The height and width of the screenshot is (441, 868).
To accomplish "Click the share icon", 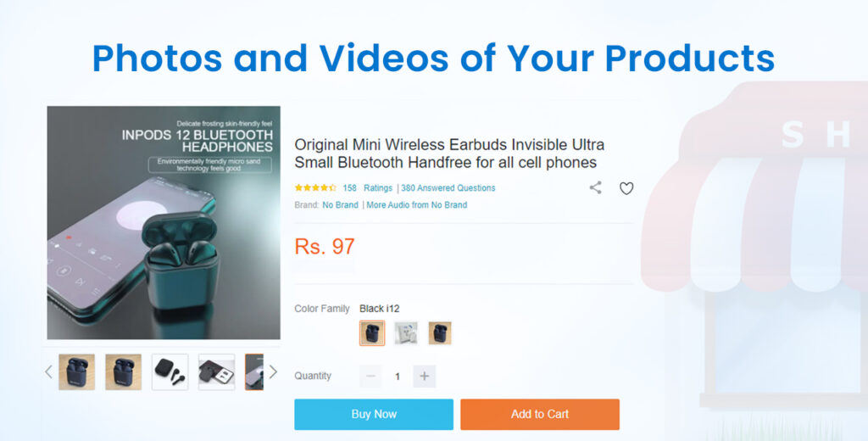I will (595, 187).
